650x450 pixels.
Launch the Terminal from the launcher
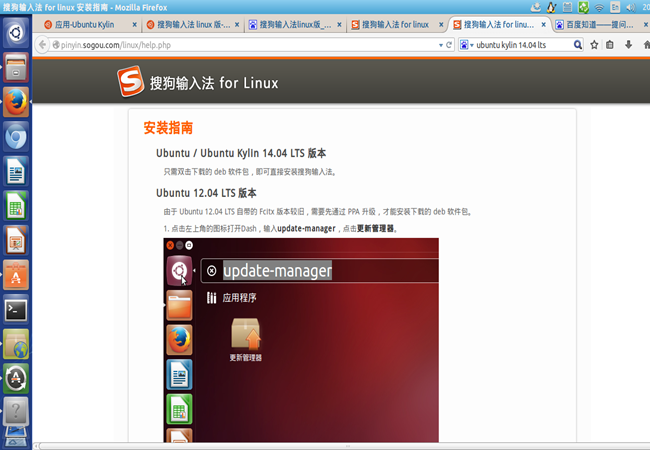pyautogui.click(x=16, y=310)
